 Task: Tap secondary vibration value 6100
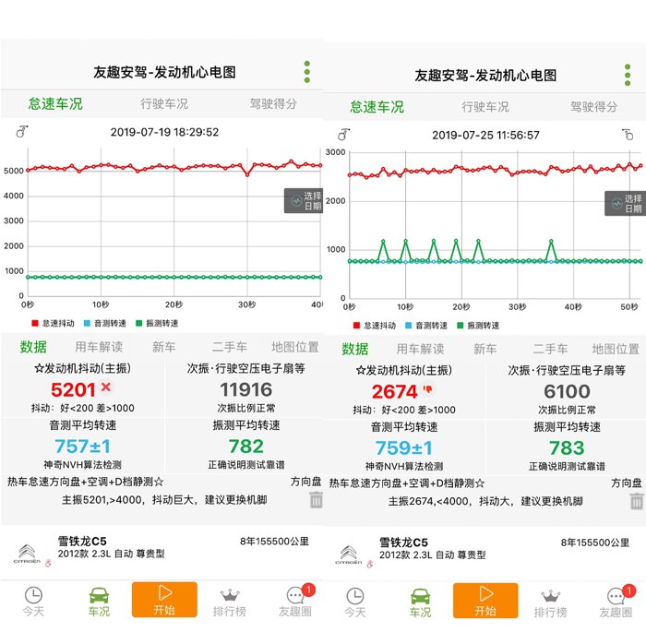[x=567, y=391]
